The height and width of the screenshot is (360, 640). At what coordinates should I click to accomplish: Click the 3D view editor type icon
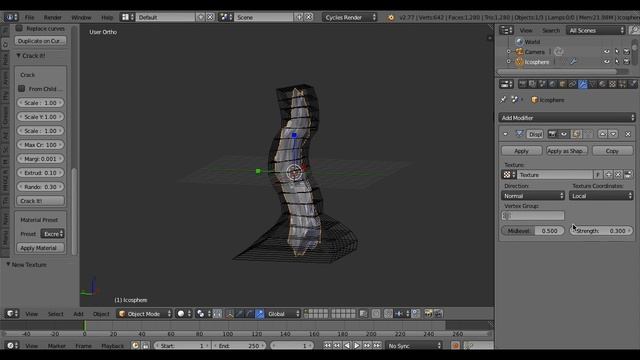[12, 313]
